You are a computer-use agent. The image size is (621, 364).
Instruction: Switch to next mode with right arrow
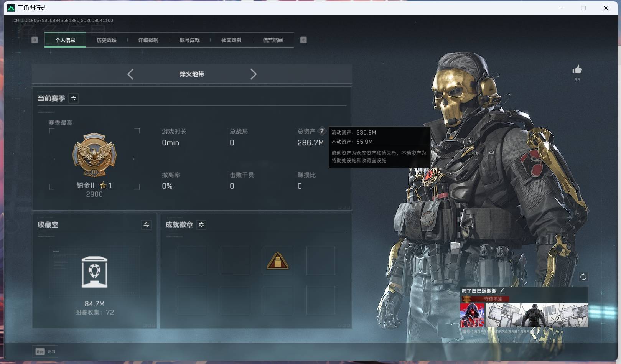click(x=253, y=74)
